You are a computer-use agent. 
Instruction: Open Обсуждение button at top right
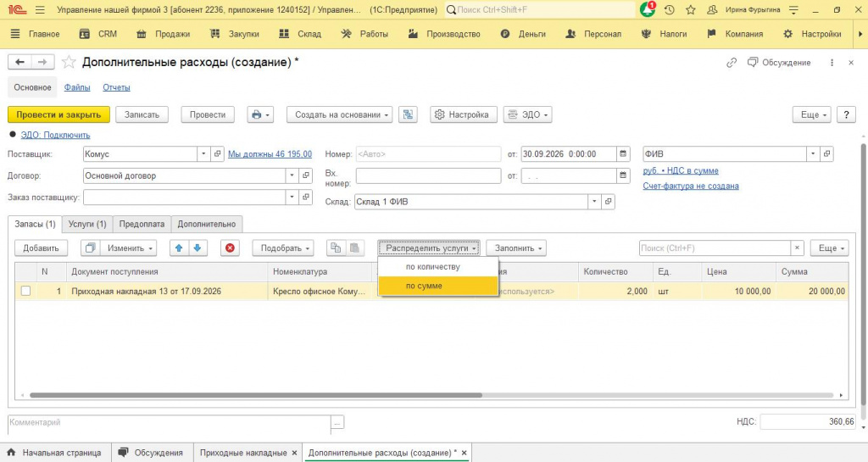pos(779,63)
